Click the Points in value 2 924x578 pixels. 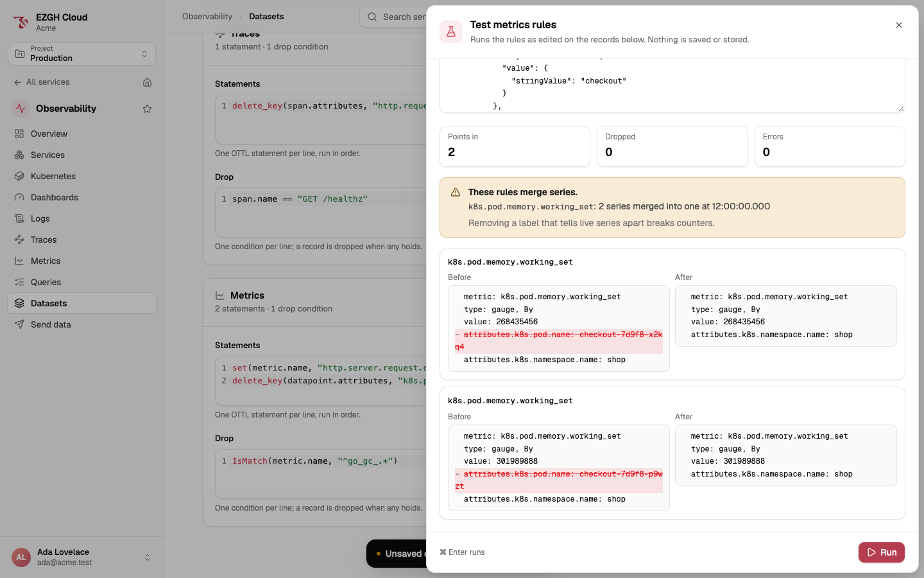point(452,152)
